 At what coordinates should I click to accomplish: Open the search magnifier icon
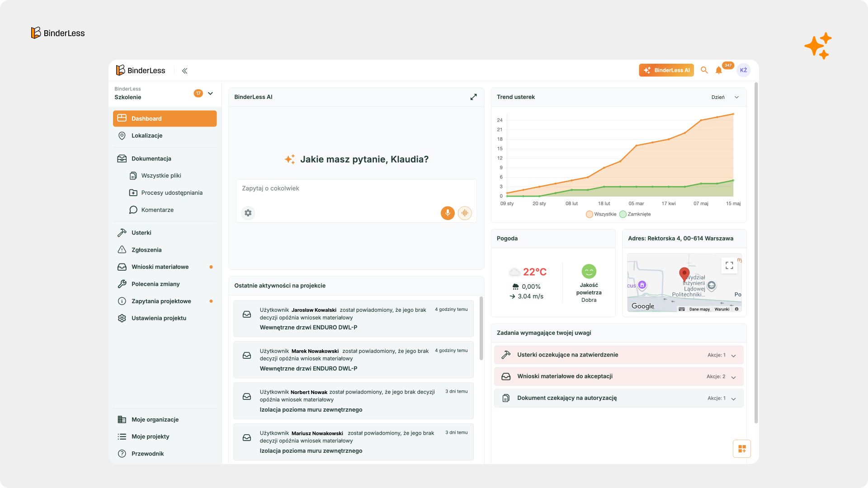(704, 70)
